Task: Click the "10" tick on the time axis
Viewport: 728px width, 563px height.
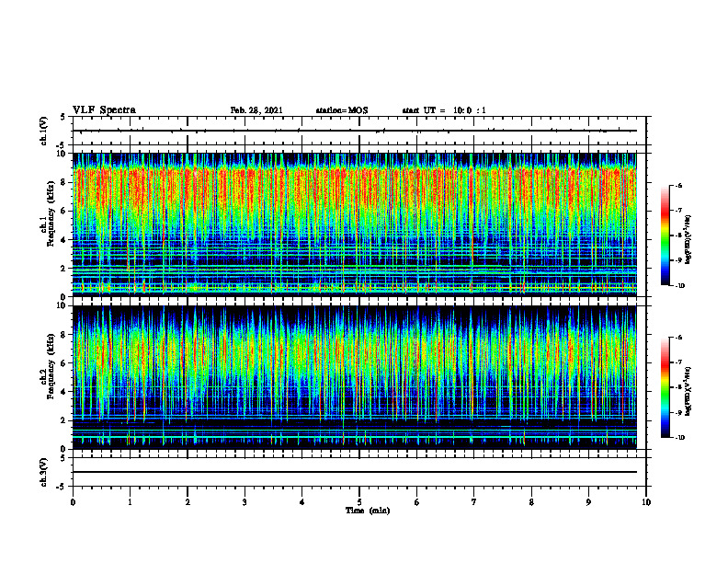Action: click(646, 502)
